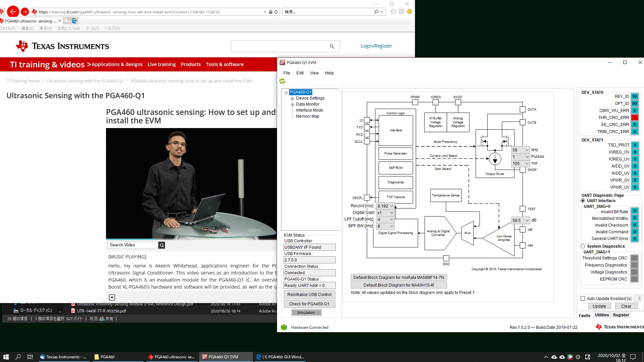The height and width of the screenshot is (362, 644).
Task: Click the gray X circle tray icon
Action: pos(578,357)
